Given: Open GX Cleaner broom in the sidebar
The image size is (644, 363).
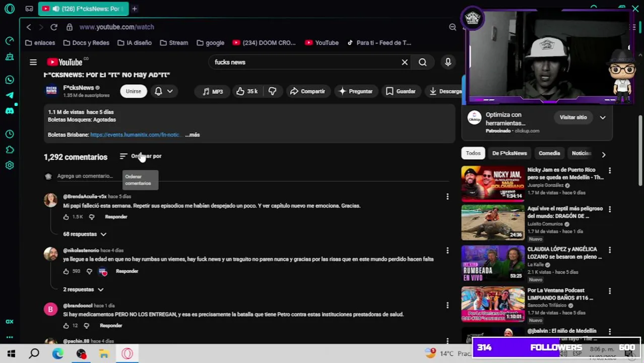Looking at the screenshot, I should click(x=10, y=57).
